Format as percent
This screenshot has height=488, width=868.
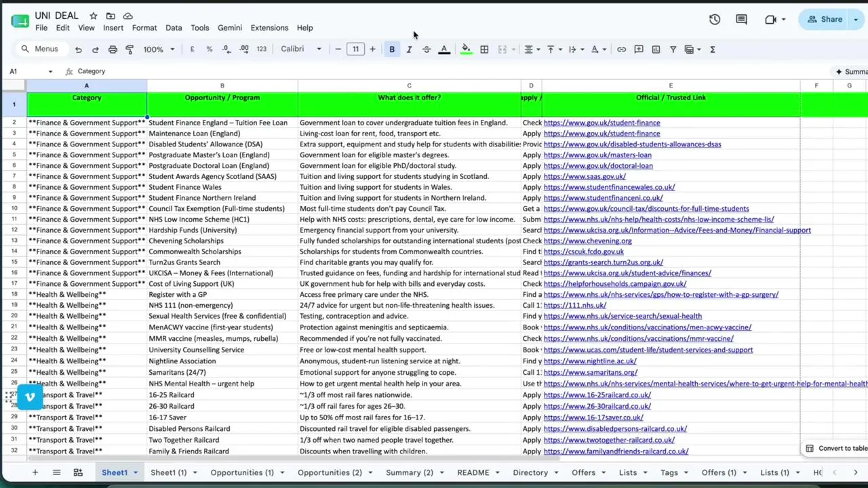(209, 49)
